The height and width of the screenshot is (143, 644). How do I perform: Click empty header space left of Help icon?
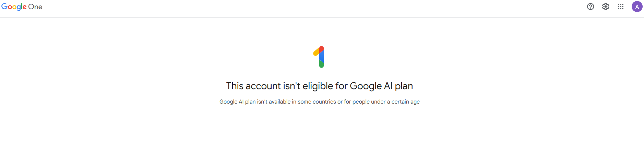tap(480, 7)
